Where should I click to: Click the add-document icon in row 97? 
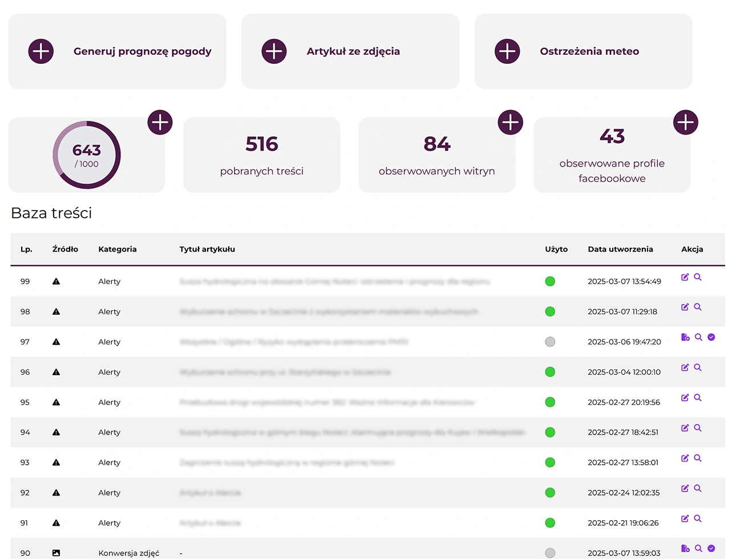point(685,338)
